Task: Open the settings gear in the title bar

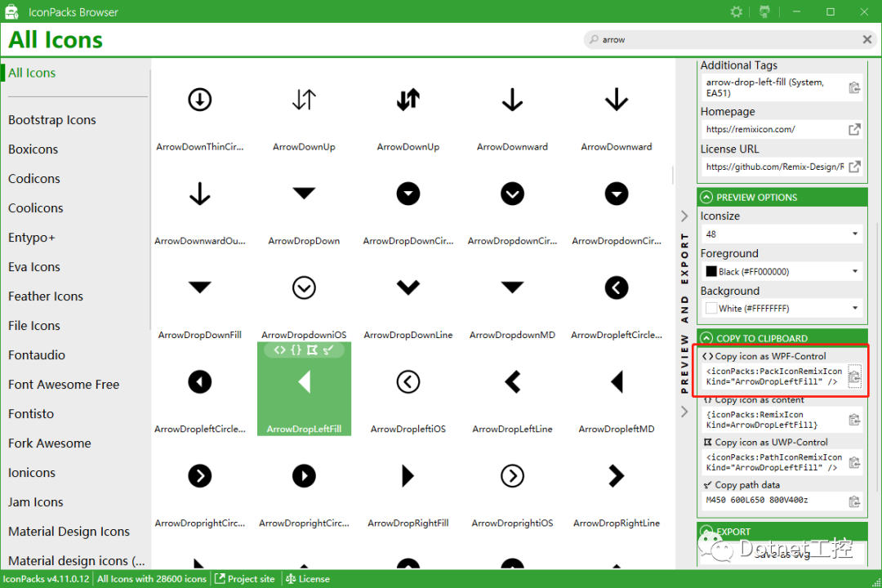Action: [736, 11]
